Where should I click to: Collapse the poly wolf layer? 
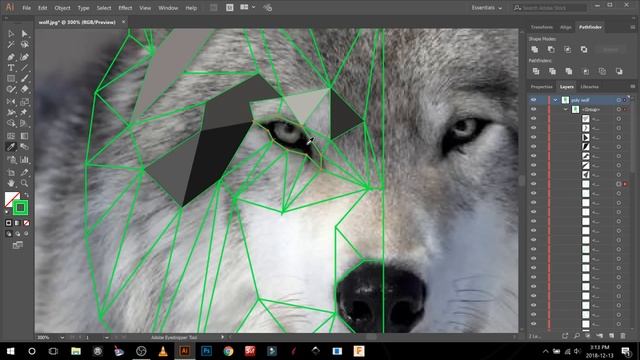(x=555, y=100)
